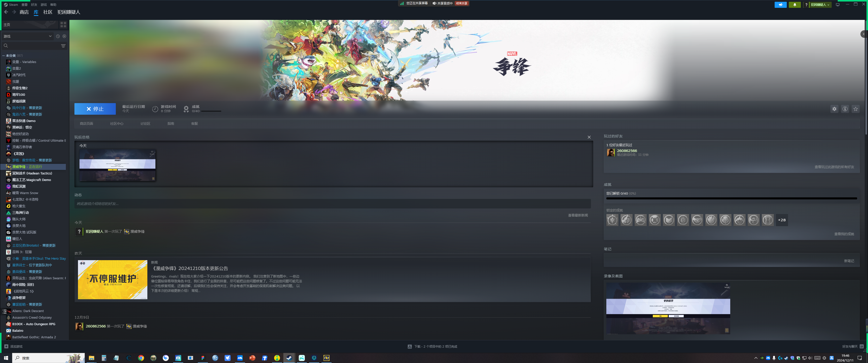Click the upload icon on the recordings screenshot
Screen dimensions: 868x363
(727, 286)
